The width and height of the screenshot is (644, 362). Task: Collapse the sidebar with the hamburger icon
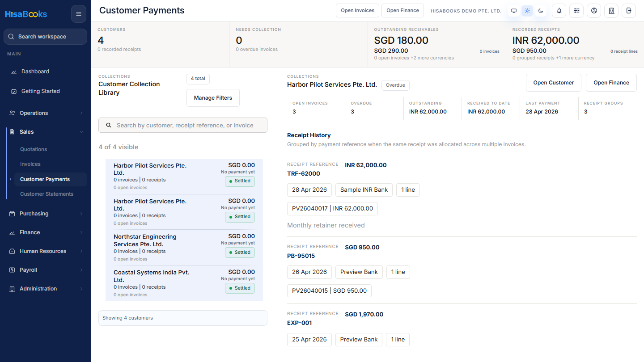coord(79,14)
